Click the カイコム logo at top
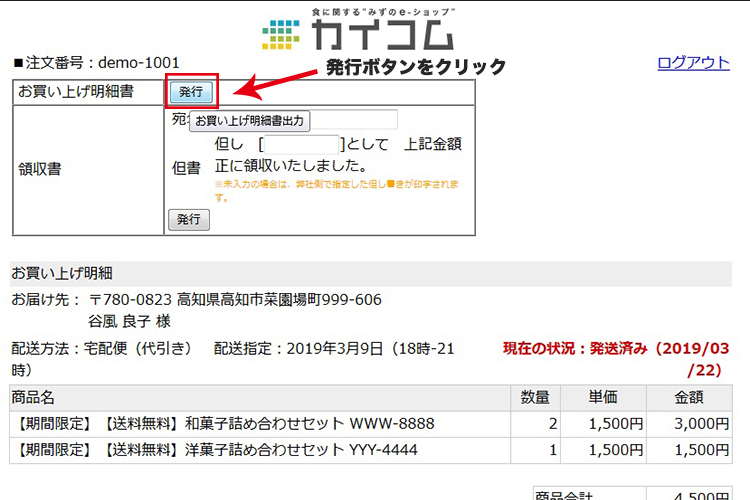The width and height of the screenshot is (750, 500). coord(358,31)
